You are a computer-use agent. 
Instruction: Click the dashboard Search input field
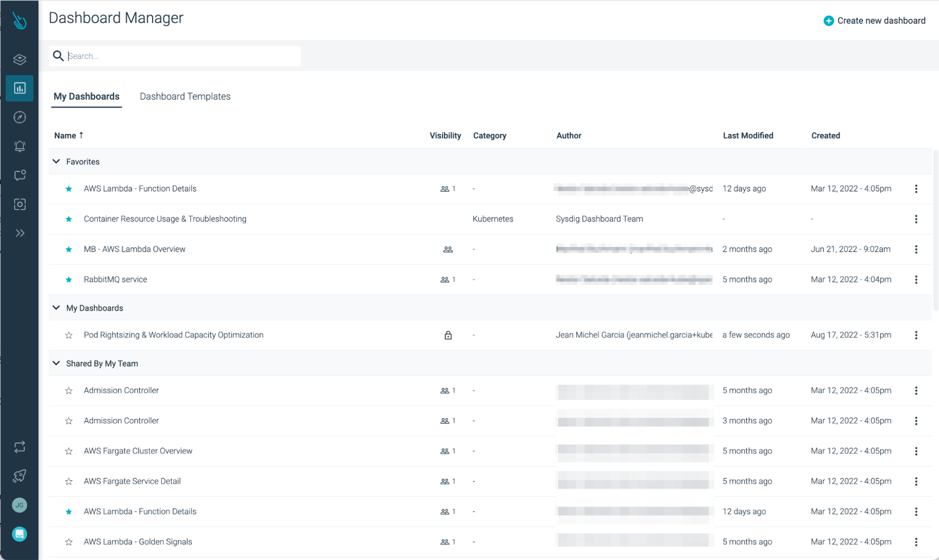point(183,56)
